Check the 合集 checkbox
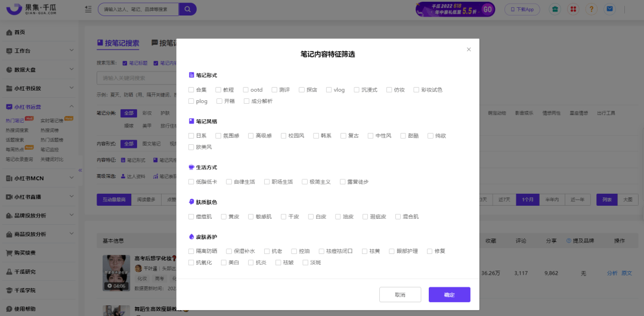644x316 pixels. tap(191, 89)
